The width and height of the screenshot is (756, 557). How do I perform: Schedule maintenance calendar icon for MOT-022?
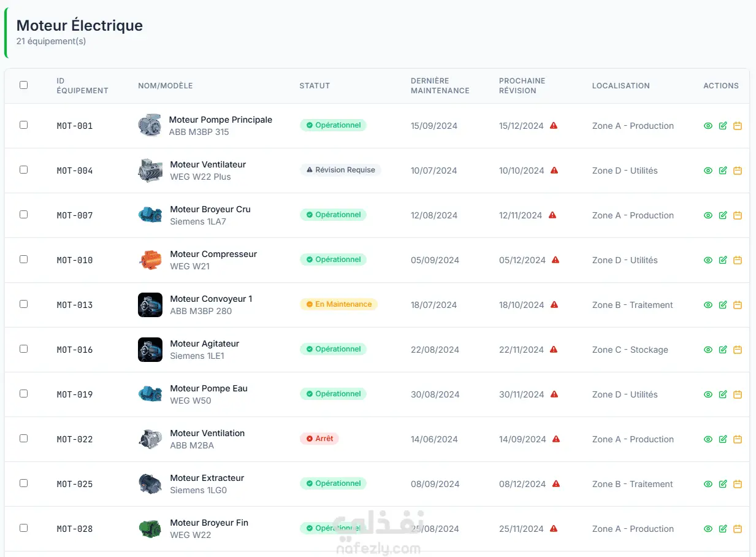(x=738, y=439)
